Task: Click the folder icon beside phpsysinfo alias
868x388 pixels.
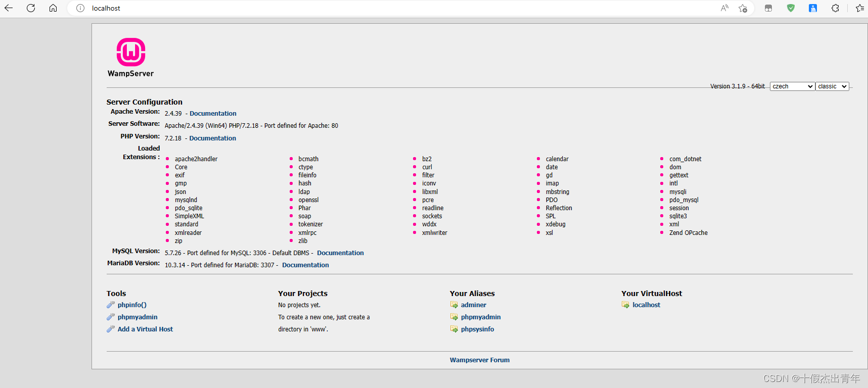Action: coord(454,329)
